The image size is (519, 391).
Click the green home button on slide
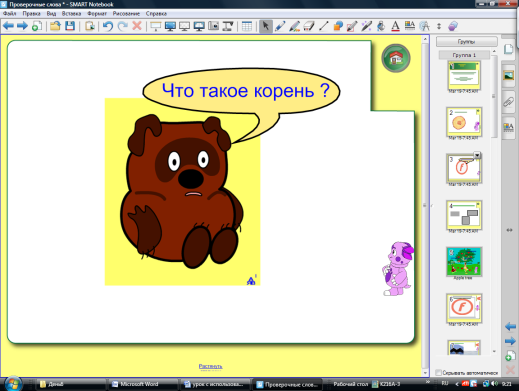[396, 58]
